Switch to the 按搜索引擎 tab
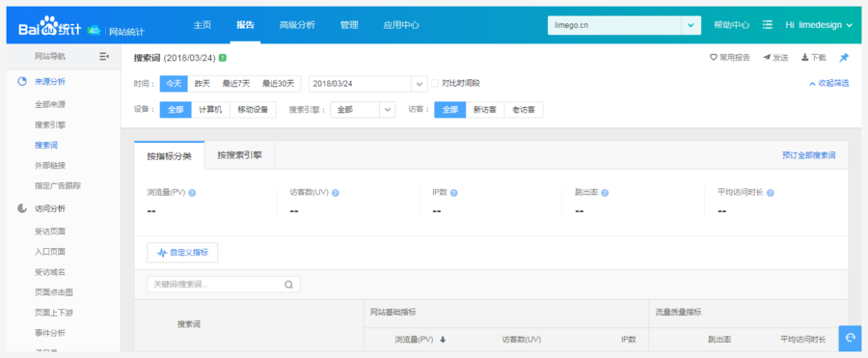The image size is (868, 358). pos(240,155)
